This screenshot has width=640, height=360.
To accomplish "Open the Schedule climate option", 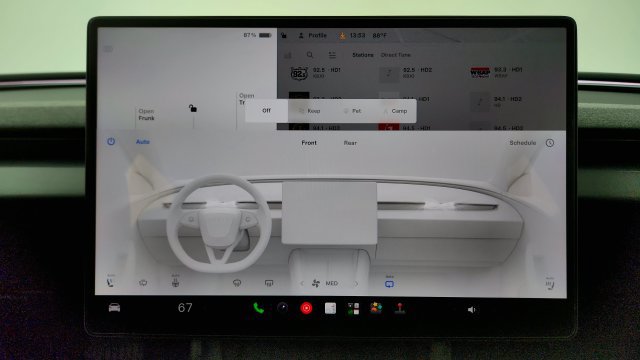I will click(x=522, y=142).
